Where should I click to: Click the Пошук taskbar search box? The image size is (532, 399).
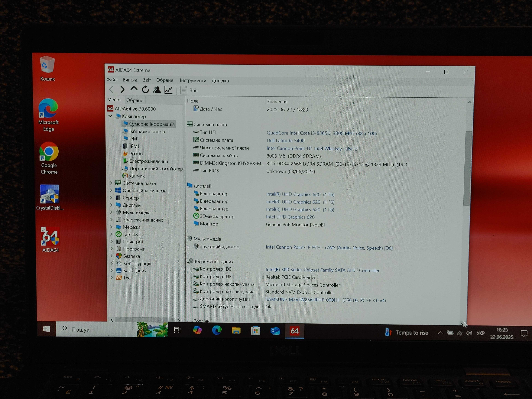tap(112, 329)
